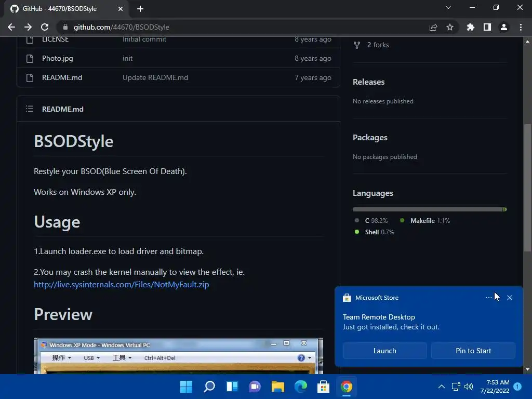Click the preview image of Windows XP Mode

[179, 356]
